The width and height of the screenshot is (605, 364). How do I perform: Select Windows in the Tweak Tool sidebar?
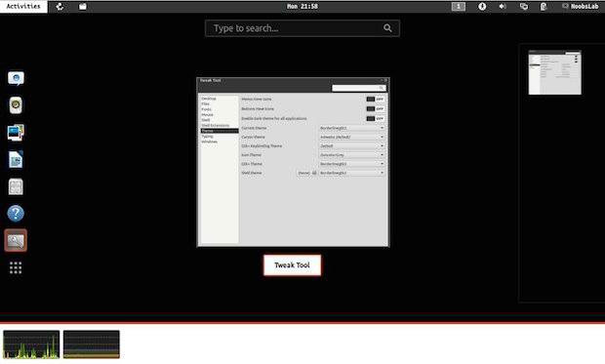click(x=210, y=142)
